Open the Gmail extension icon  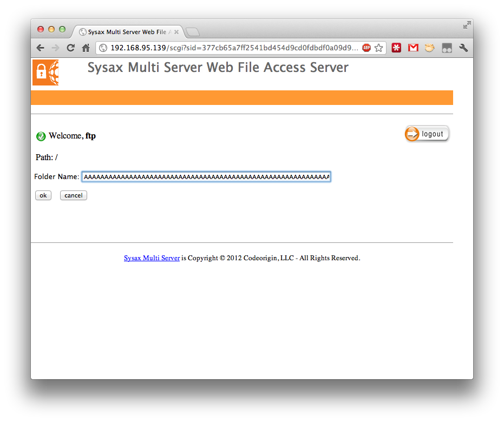pos(413,48)
